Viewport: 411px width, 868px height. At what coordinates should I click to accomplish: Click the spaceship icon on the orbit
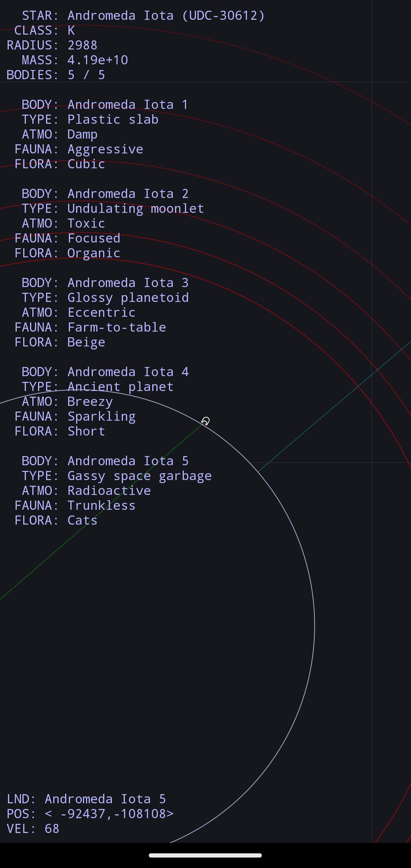[205, 421]
